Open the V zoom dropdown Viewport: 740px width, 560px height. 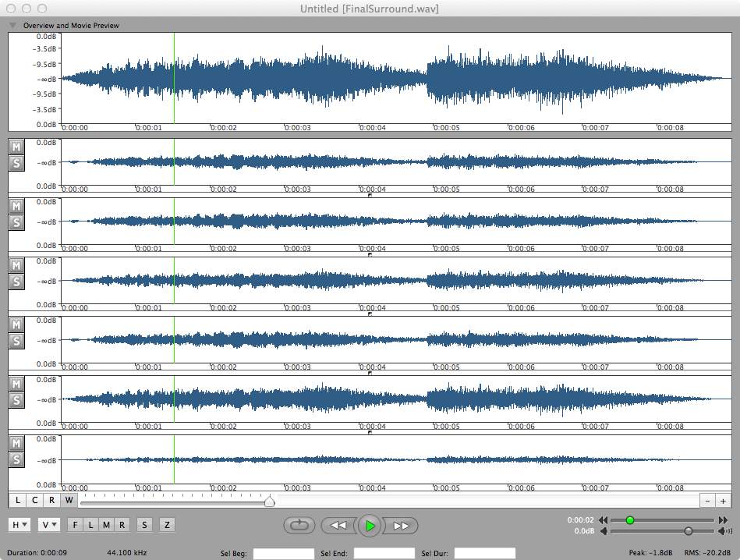click(48, 525)
